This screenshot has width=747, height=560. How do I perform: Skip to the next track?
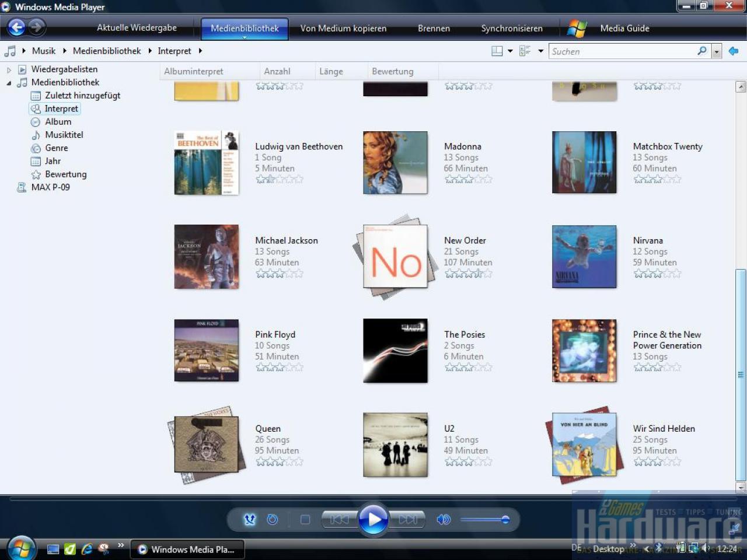(408, 519)
